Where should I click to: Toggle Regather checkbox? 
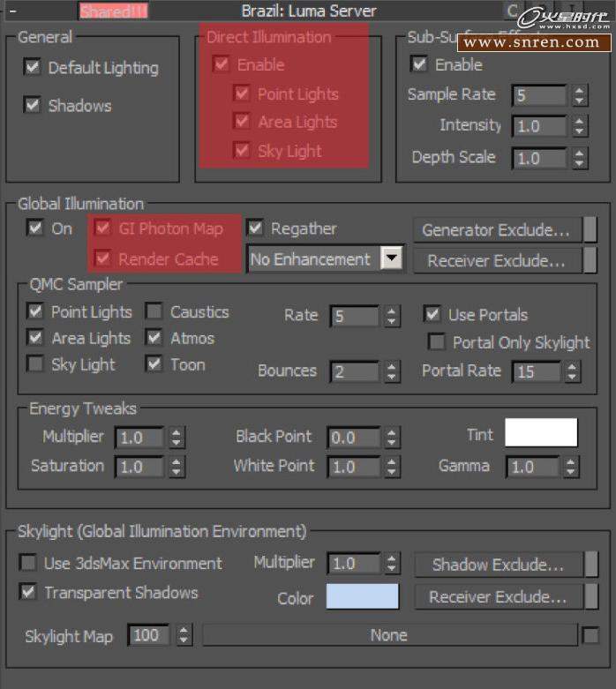(x=255, y=228)
